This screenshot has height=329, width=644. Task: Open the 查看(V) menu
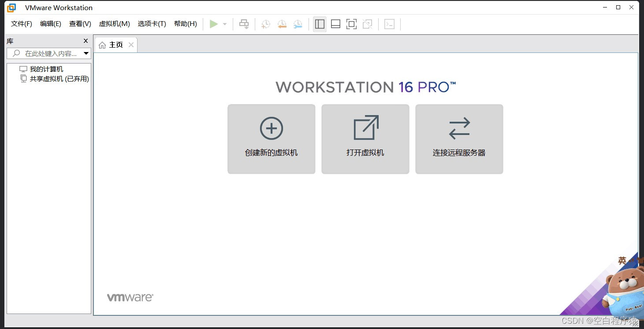[80, 24]
